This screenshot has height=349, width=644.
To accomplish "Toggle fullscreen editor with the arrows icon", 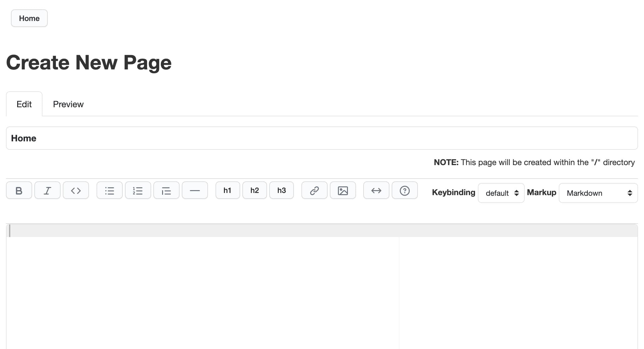I will [x=376, y=190].
